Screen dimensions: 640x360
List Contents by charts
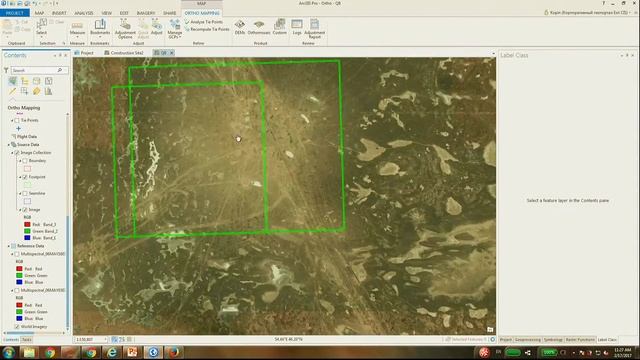48,91
